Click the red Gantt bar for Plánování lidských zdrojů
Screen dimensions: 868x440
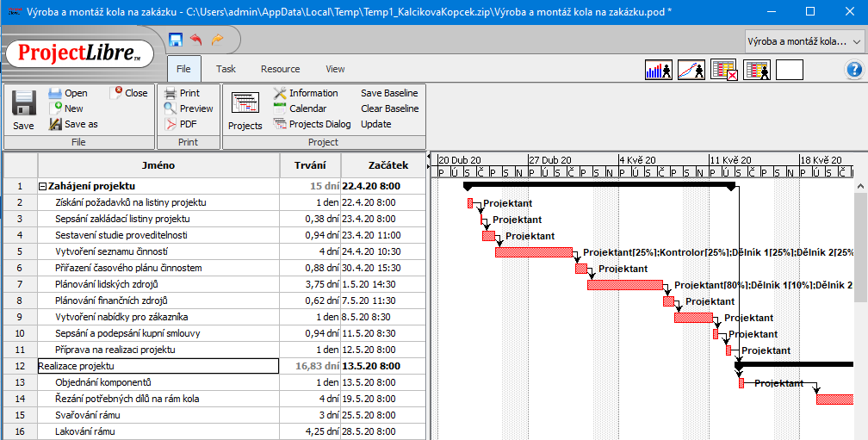coord(624,285)
